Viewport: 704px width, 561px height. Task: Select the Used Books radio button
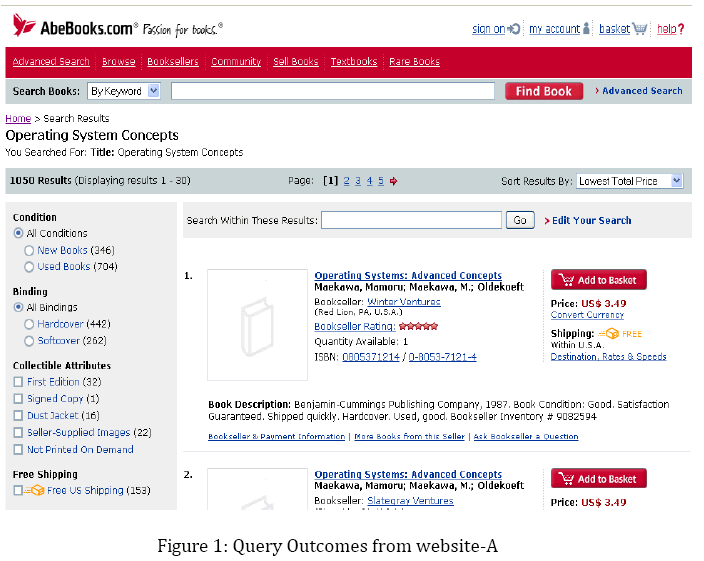pyautogui.click(x=29, y=267)
